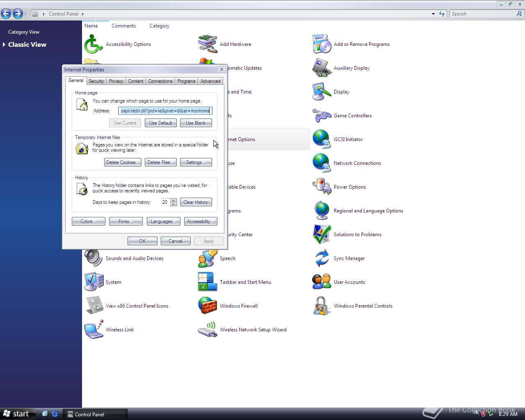Viewport: 525px width, 420px height.
Task: Open the Fonts dialog button
Action: click(126, 221)
